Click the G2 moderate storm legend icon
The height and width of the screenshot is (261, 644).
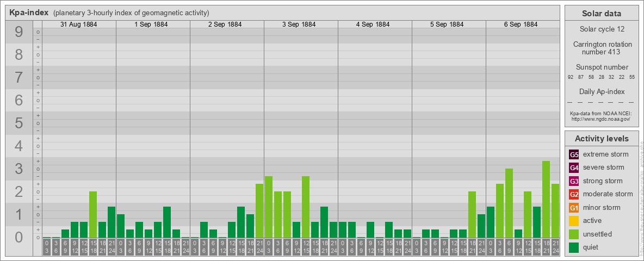pos(574,194)
